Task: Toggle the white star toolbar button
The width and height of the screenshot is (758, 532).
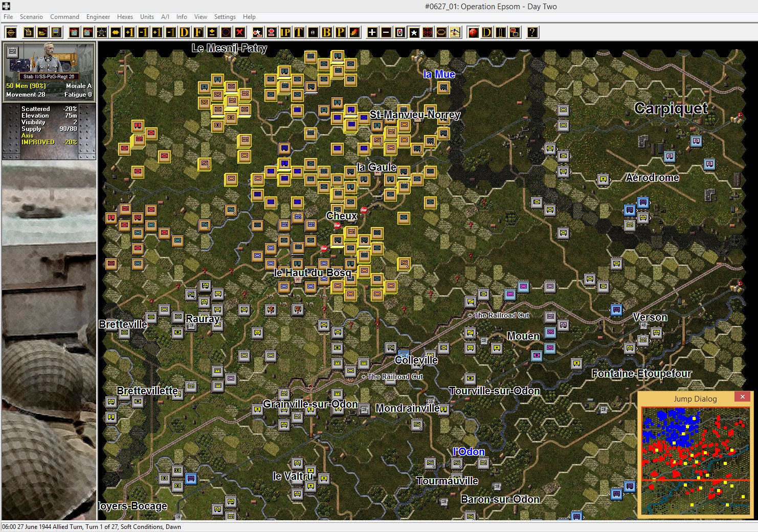Action: pos(413,32)
